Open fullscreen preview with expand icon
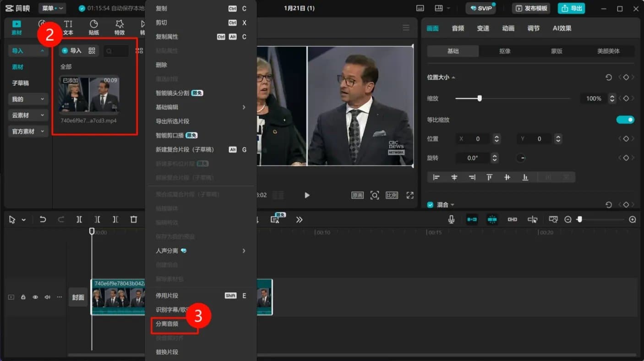This screenshot has height=361, width=644. (410, 195)
